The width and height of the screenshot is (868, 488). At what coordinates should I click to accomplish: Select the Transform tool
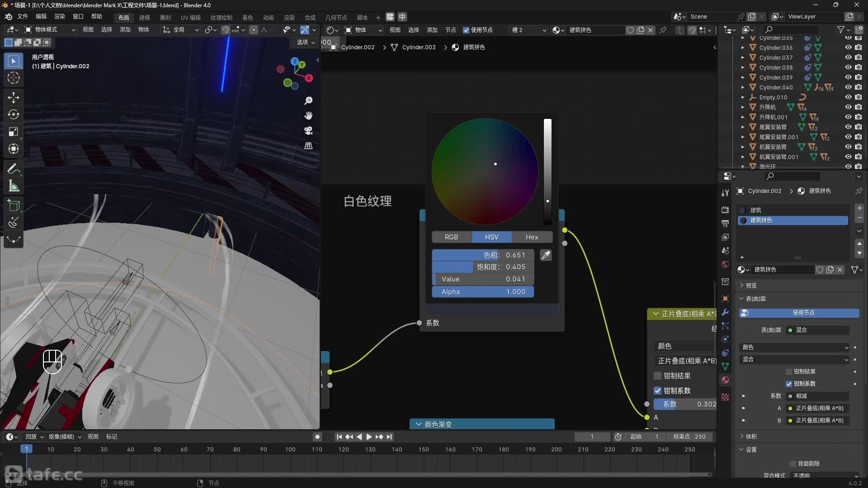(14, 149)
